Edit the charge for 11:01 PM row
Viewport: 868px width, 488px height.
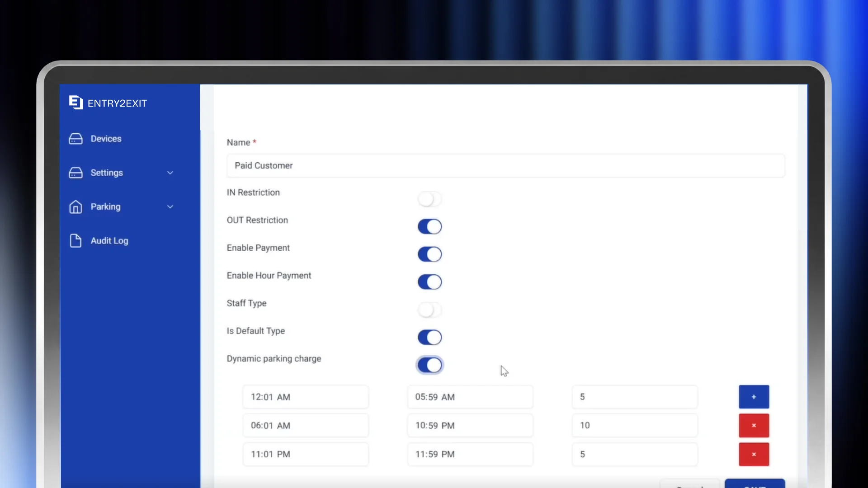(635, 454)
